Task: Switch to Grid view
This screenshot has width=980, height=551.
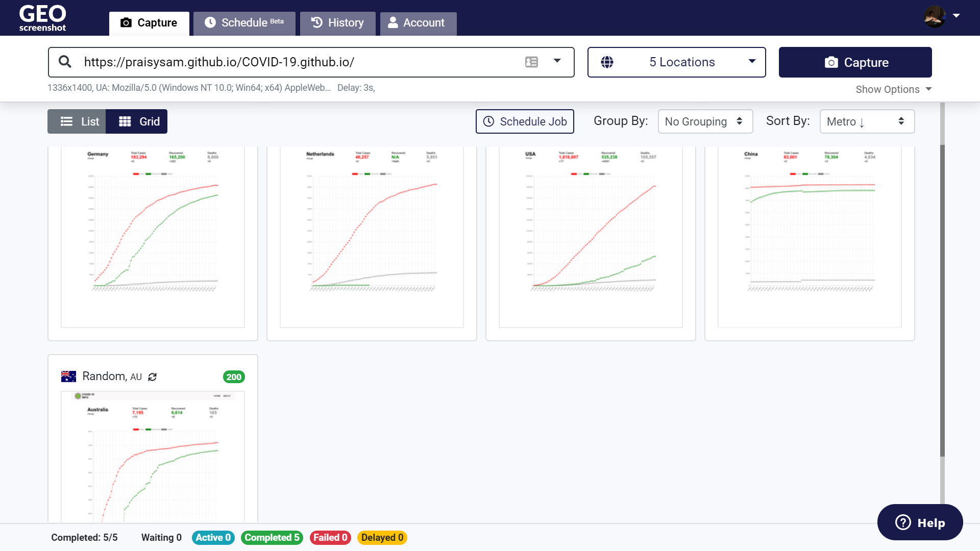Action: coord(137,121)
